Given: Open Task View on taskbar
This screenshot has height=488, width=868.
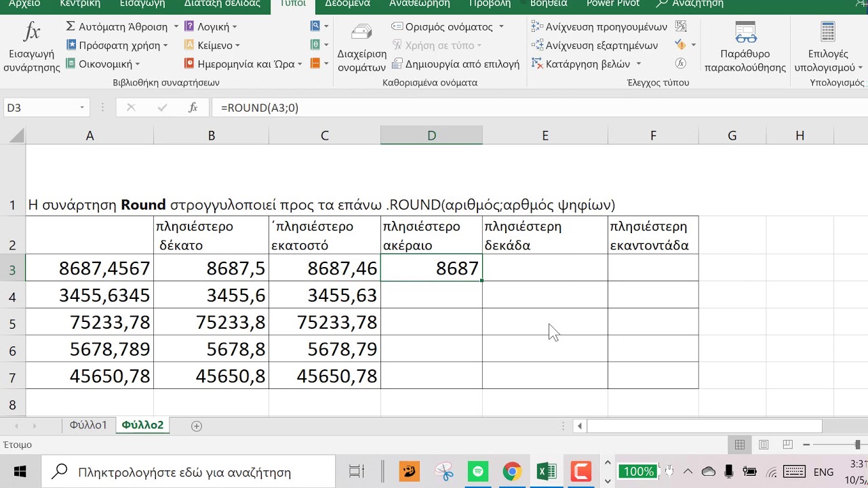Looking at the screenshot, I should 357,472.
